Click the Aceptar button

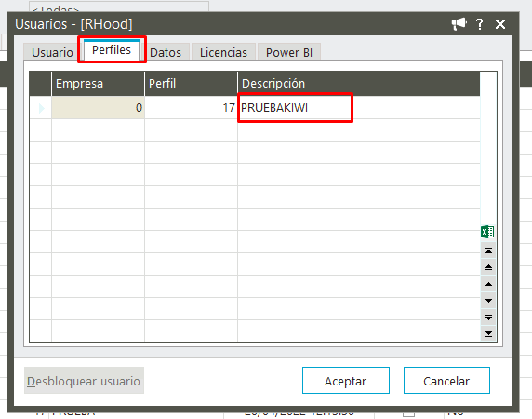pyautogui.click(x=346, y=380)
